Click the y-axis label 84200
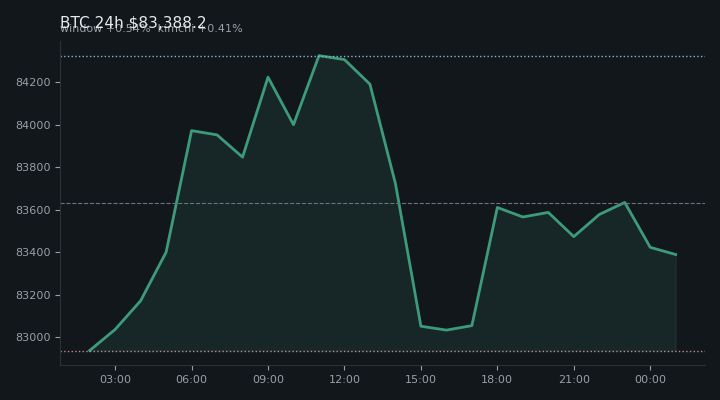This screenshot has width=720, height=400. [33, 83]
